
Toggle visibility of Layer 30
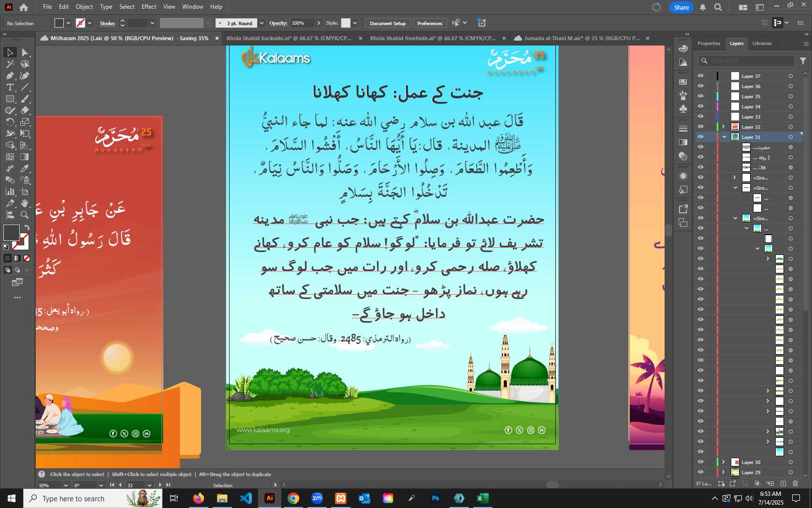click(700, 462)
